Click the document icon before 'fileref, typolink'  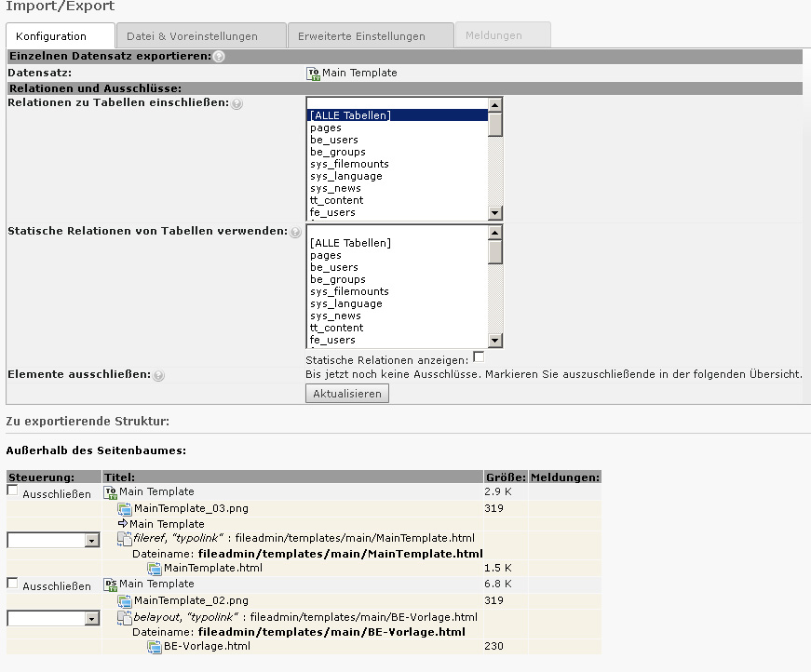pos(124,539)
